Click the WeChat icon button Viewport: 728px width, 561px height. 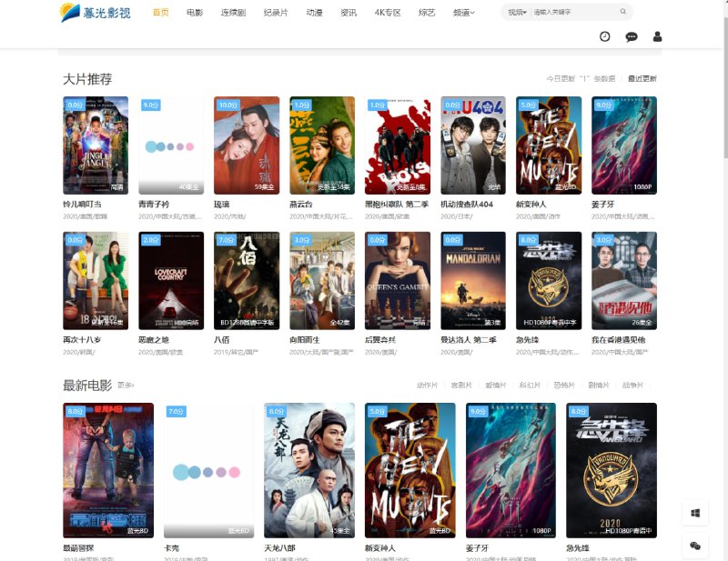pyautogui.click(x=695, y=546)
